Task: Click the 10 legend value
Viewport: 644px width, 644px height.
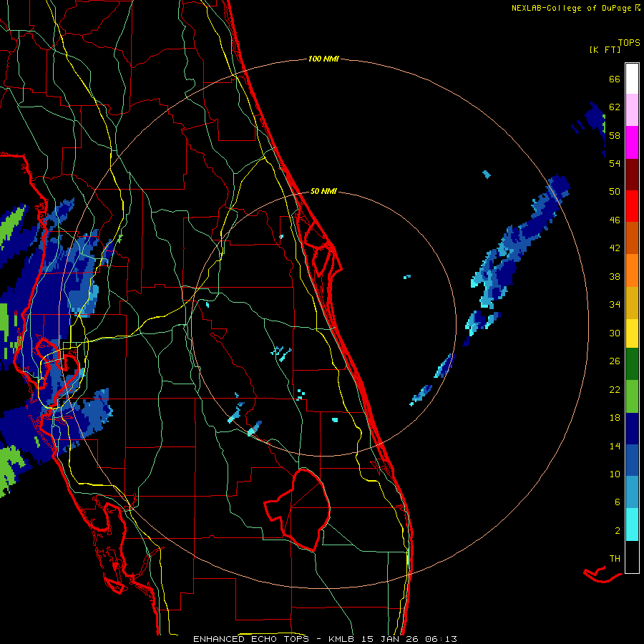Action: point(615,474)
